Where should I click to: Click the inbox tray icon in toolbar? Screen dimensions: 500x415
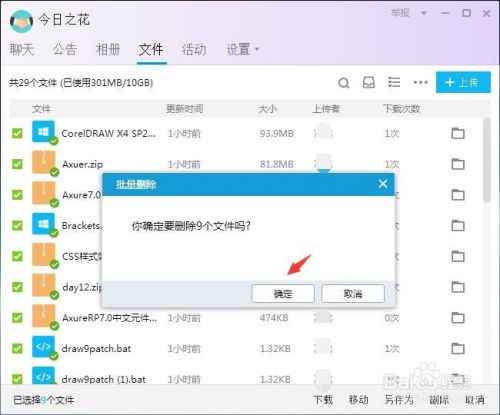368,82
